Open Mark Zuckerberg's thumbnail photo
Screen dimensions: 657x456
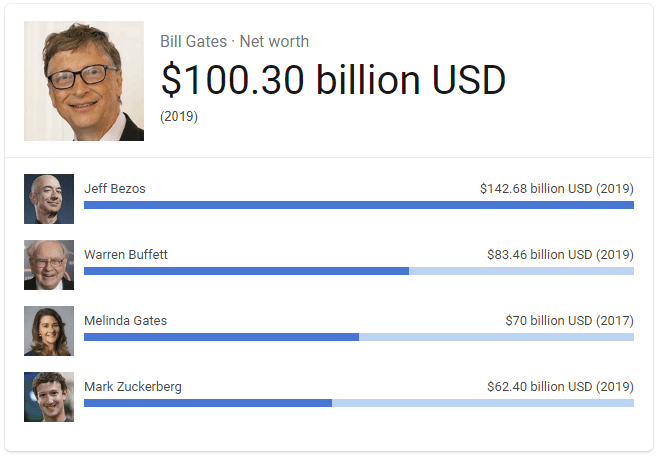(49, 397)
